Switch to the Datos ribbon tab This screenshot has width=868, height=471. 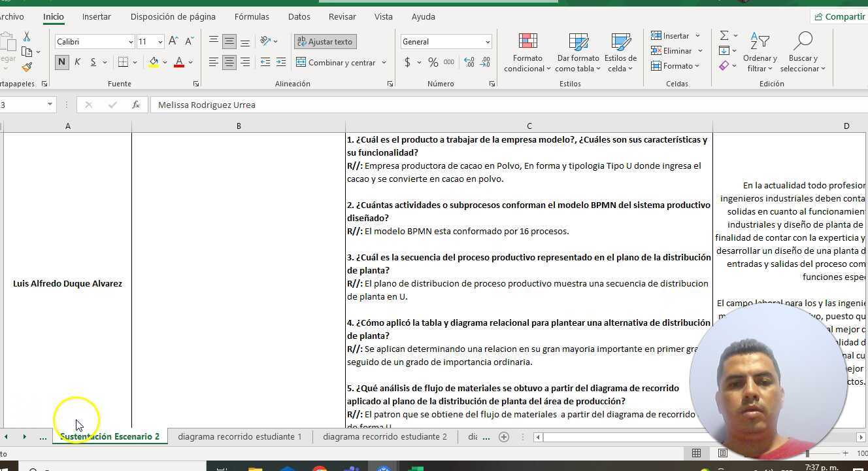299,16
